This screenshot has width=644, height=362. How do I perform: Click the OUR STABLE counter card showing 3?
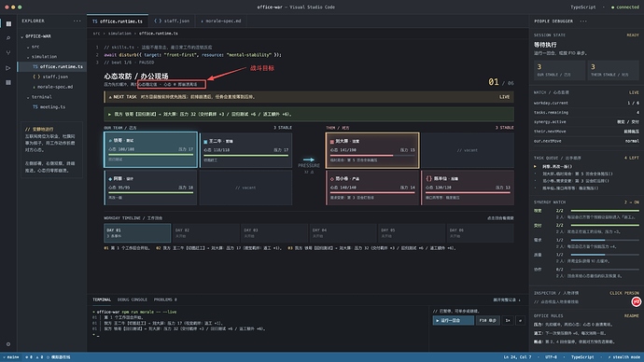(x=559, y=70)
